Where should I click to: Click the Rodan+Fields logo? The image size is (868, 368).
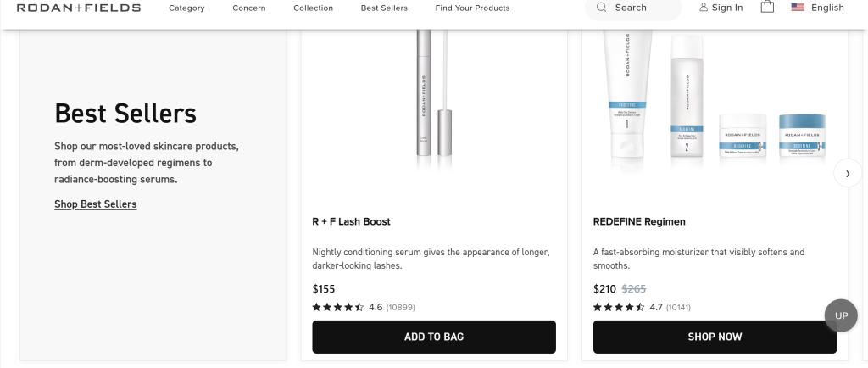coord(79,8)
